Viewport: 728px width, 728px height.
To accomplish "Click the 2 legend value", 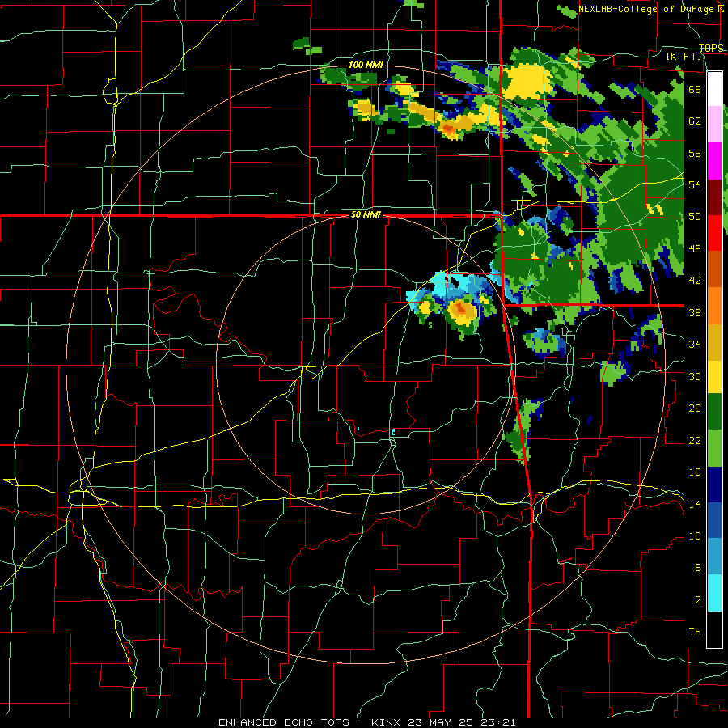I will pos(697,599).
